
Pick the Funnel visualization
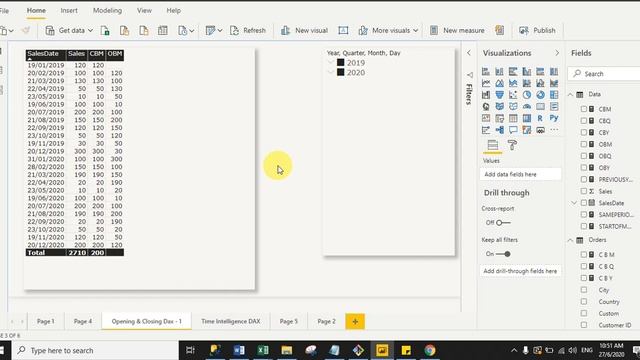(500, 95)
